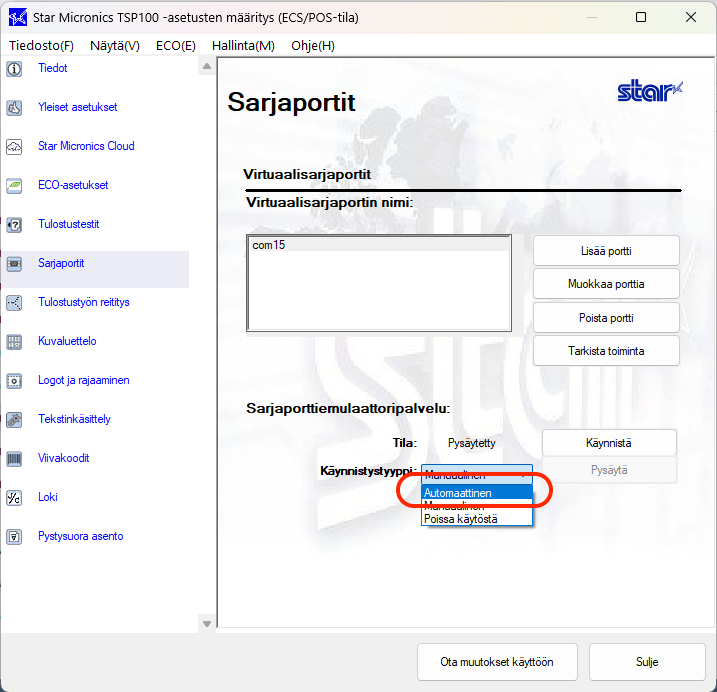Open the Näytä(V) menu
Screen dimensions: 717x692
pos(115,46)
